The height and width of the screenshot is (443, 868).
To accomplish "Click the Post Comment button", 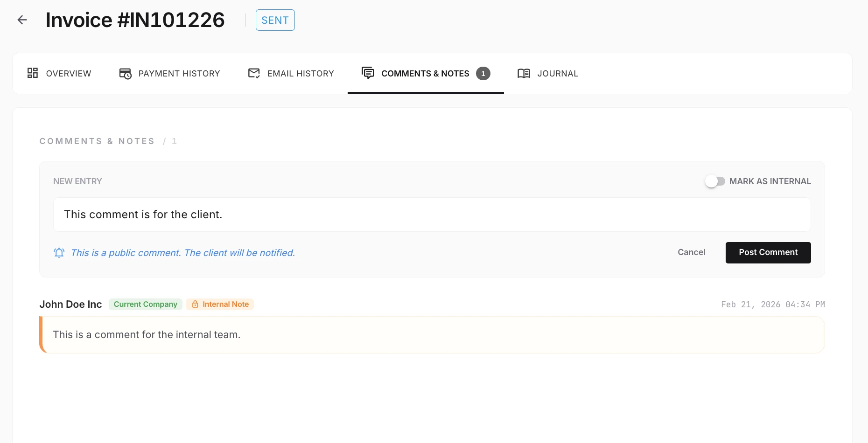I will 768,252.
